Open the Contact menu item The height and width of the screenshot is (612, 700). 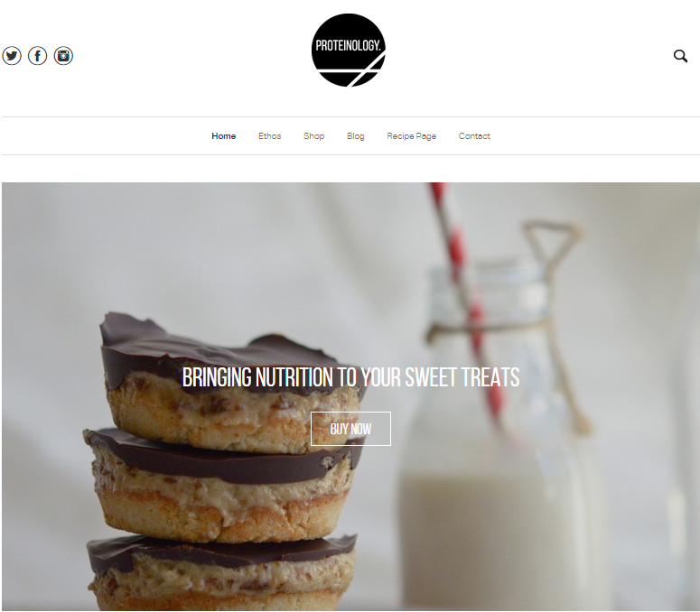click(x=474, y=136)
